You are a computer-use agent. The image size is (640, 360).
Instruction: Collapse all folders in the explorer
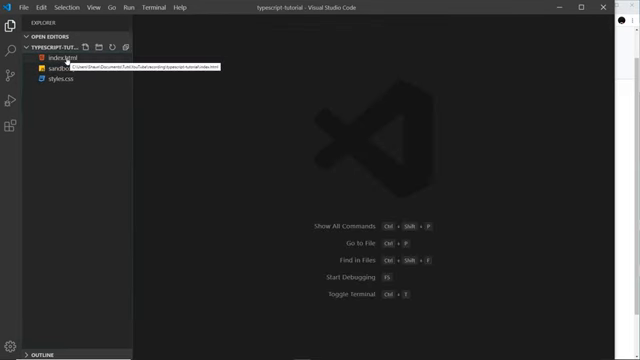[126, 47]
